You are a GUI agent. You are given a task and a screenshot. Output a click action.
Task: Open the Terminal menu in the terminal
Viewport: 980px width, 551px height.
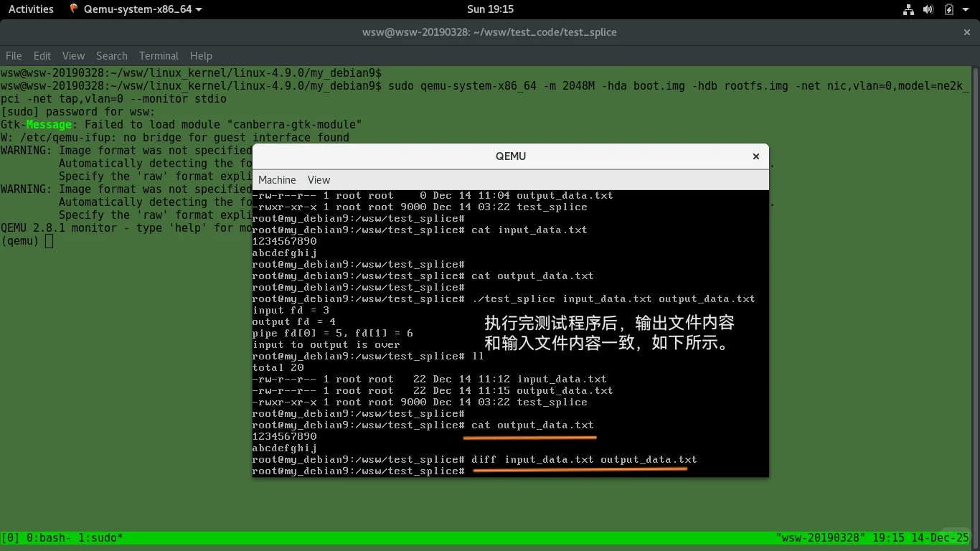[x=159, y=56]
